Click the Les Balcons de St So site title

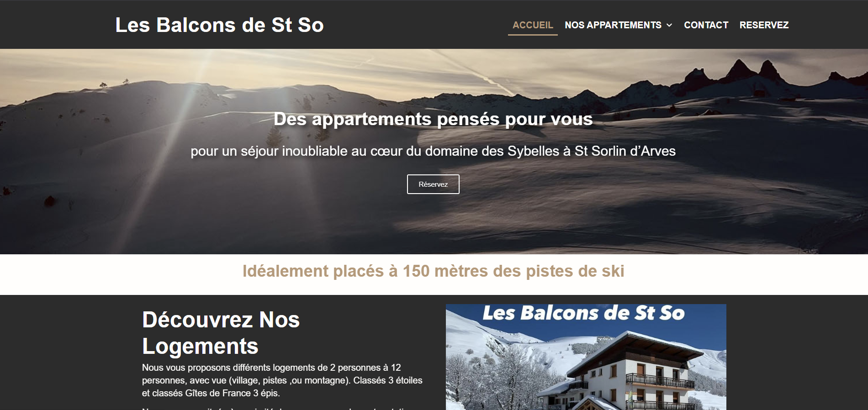pos(219,25)
